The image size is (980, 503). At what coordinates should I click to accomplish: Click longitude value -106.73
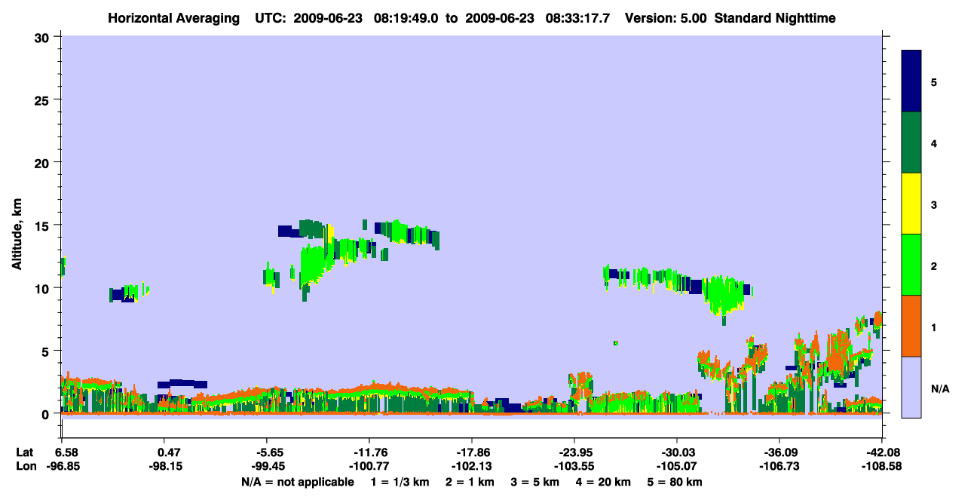pyautogui.click(x=779, y=466)
